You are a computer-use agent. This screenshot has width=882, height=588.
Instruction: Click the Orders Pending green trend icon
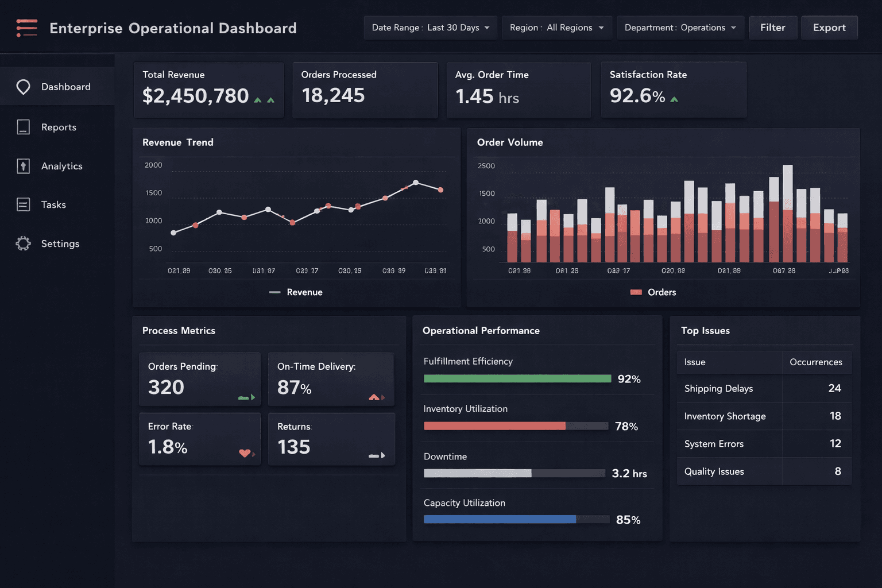point(246,397)
